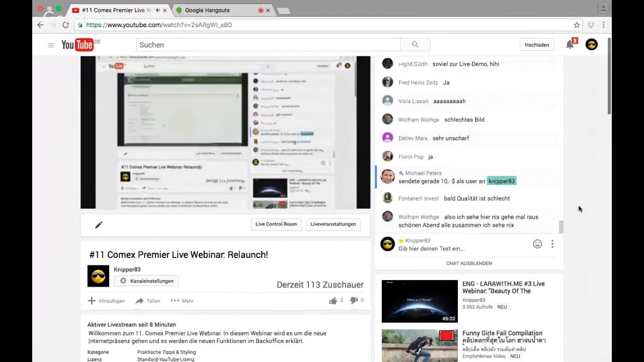Click the search magnifier button
The height and width of the screenshot is (362, 644).
415,45
